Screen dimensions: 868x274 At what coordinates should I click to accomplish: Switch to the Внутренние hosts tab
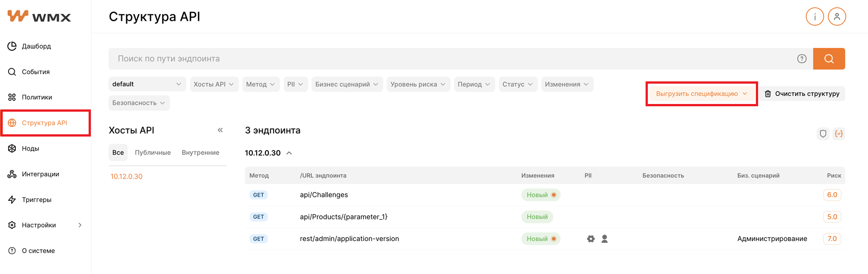click(200, 153)
